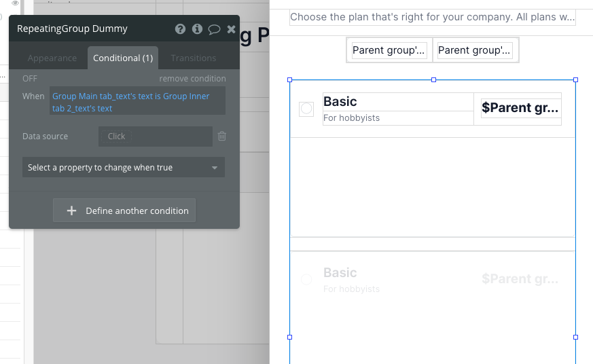The width and height of the screenshot is (593, 364).
Task: Open the comment bubble icon
Action: pyautogui.click(x=214, y=29)
